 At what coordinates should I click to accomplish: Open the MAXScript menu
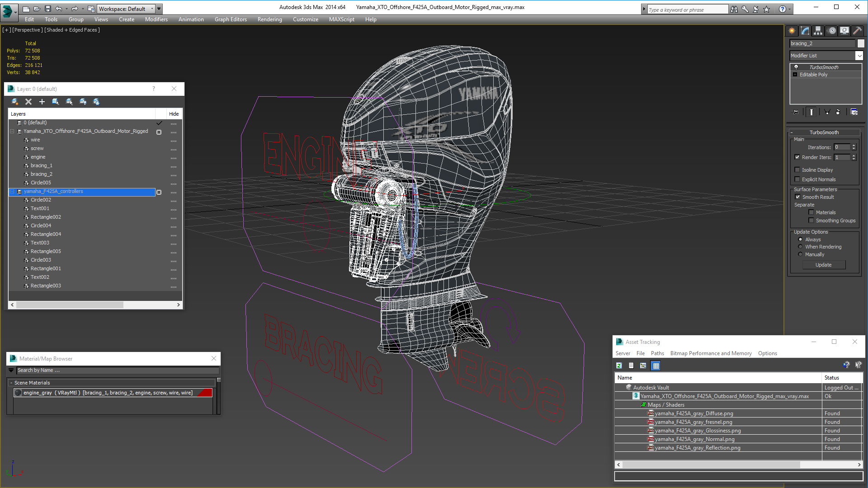(x=342, y=19)
